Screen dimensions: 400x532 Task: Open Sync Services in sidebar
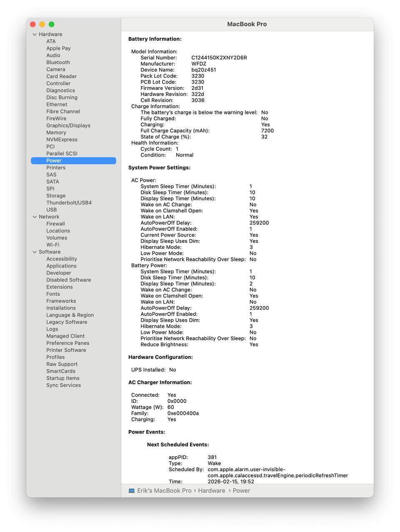pos(64,385)
